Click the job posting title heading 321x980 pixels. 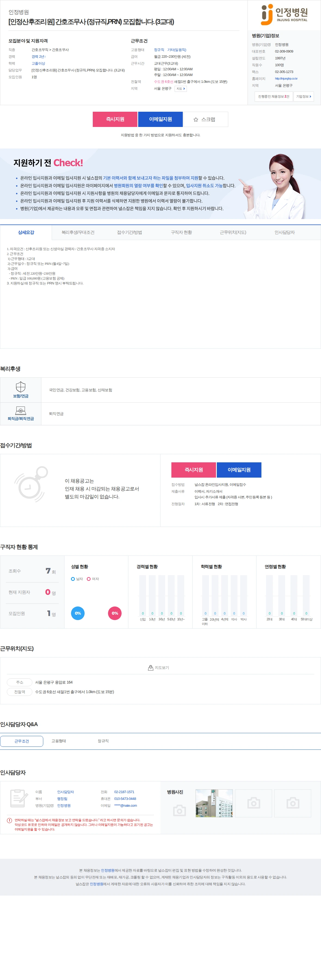91,22
